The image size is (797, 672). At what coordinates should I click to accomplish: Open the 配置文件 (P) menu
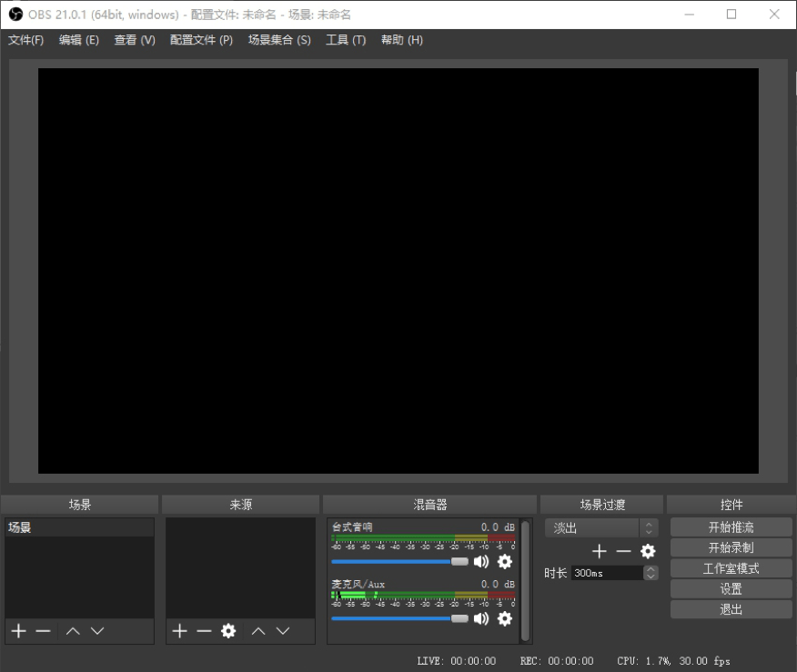pyautogui.click(x=201, y=40)
